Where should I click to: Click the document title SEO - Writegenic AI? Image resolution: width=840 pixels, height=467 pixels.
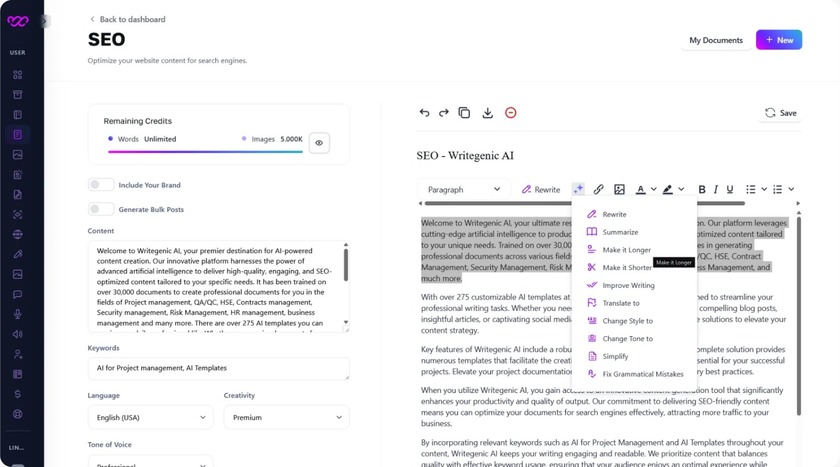coord(465,155)
